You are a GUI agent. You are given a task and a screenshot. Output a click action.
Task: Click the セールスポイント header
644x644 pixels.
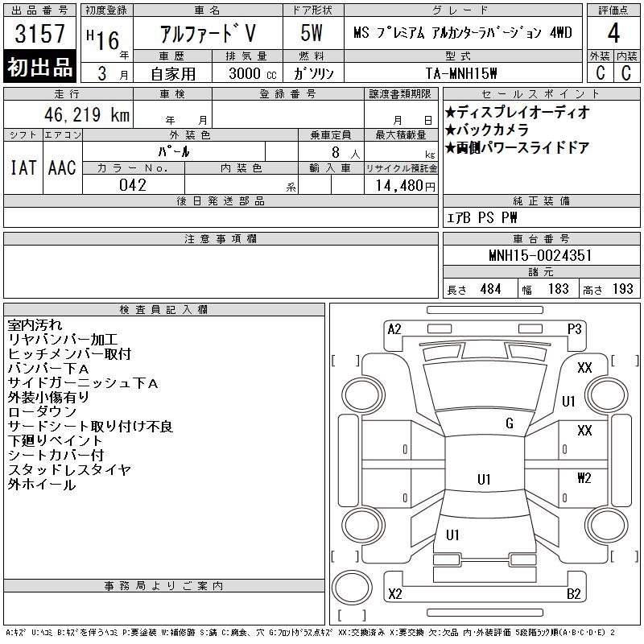pos(541,94)
